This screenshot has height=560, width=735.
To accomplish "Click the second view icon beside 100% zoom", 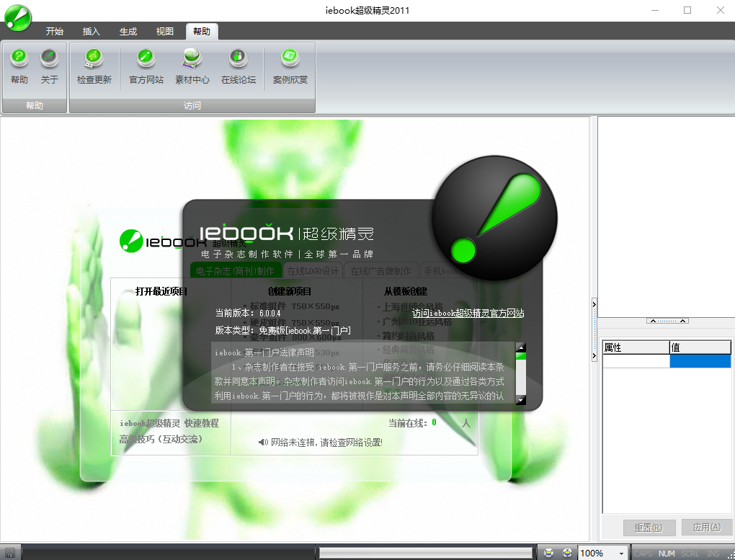I will coord(567,553).
